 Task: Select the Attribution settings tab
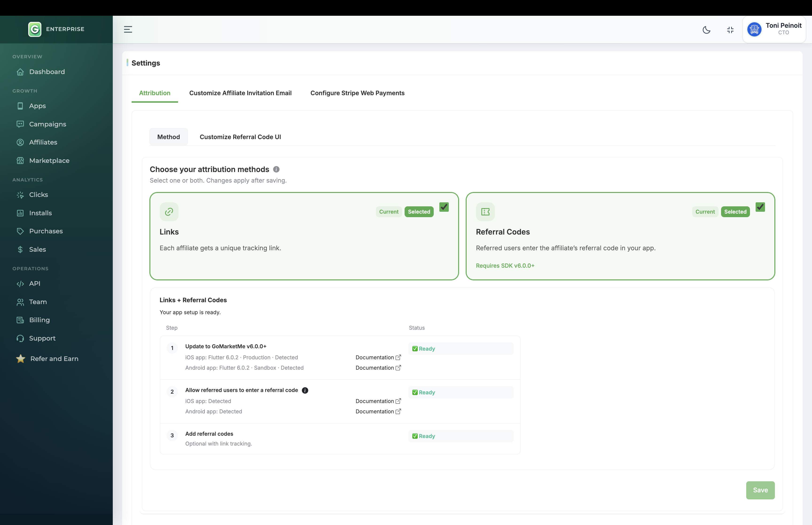155,93
